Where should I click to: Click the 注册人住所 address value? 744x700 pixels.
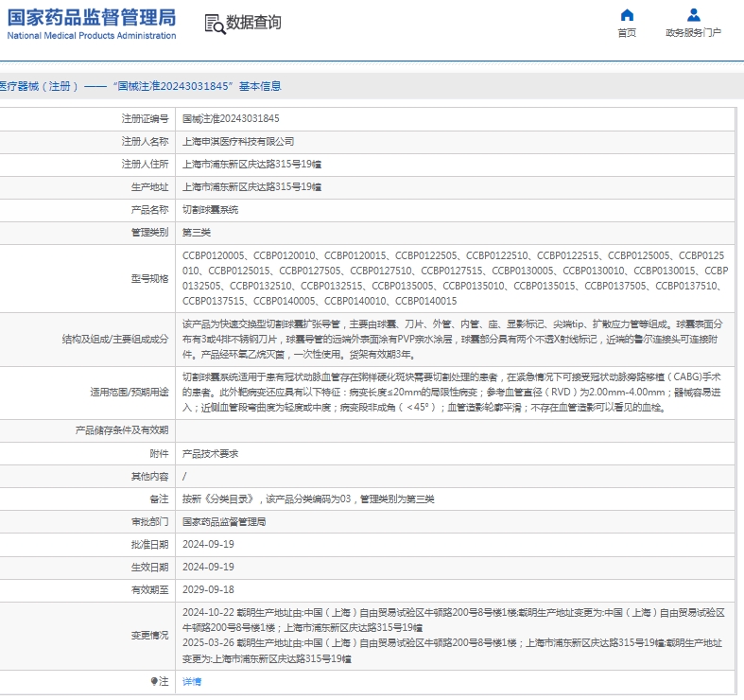(252, 165)
